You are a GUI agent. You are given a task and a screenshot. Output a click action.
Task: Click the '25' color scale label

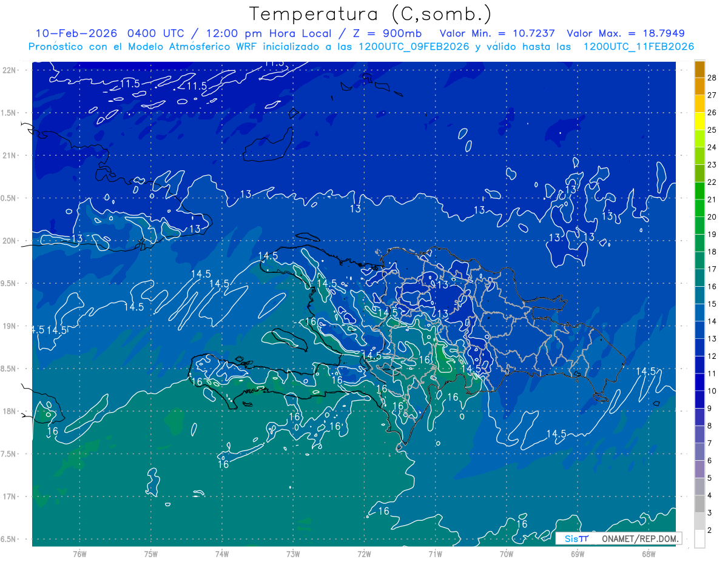click(712, 130)
